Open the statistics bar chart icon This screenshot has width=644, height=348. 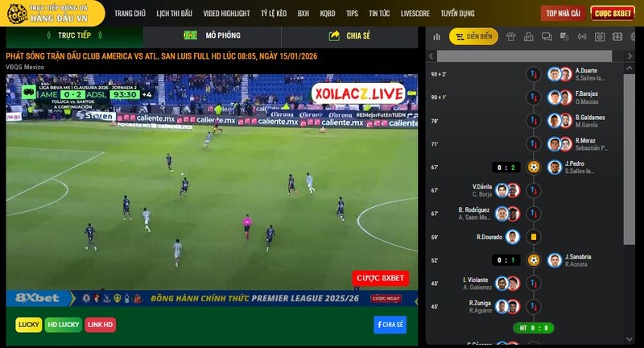(436, 37)
